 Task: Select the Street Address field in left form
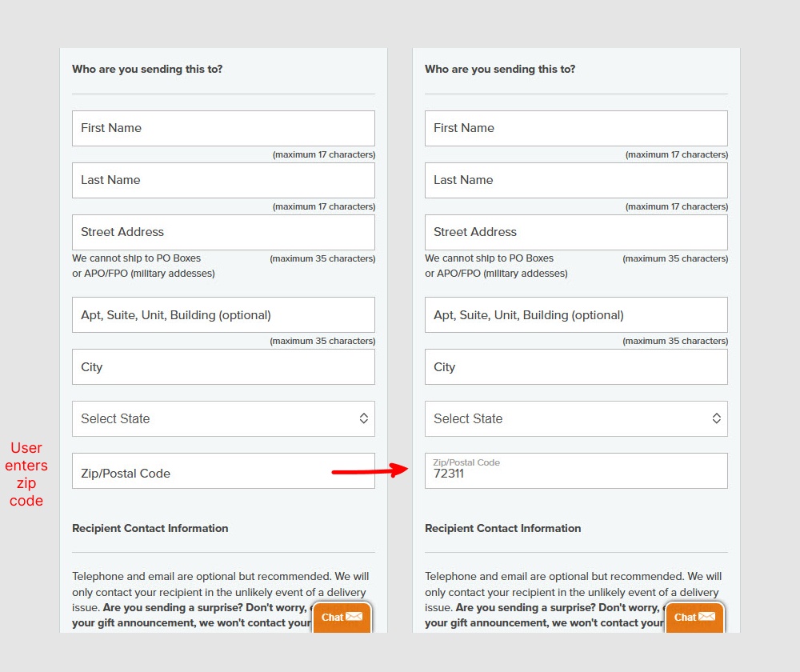coord(223,232)
